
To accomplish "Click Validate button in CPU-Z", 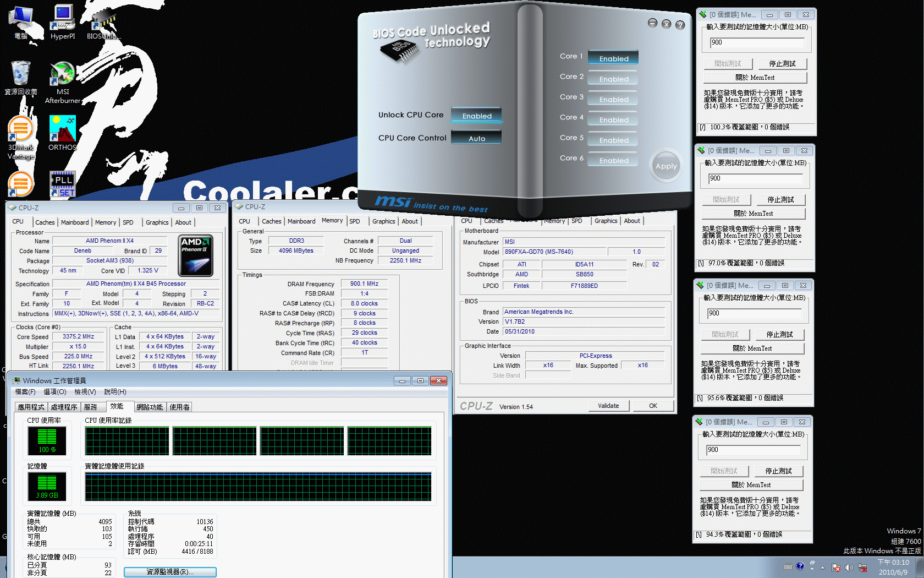I will (608, 406).
